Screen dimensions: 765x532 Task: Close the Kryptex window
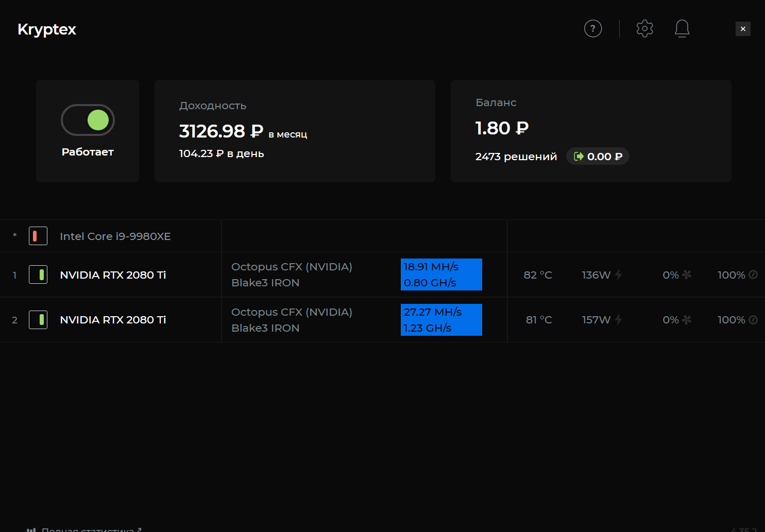pos(743,29)
